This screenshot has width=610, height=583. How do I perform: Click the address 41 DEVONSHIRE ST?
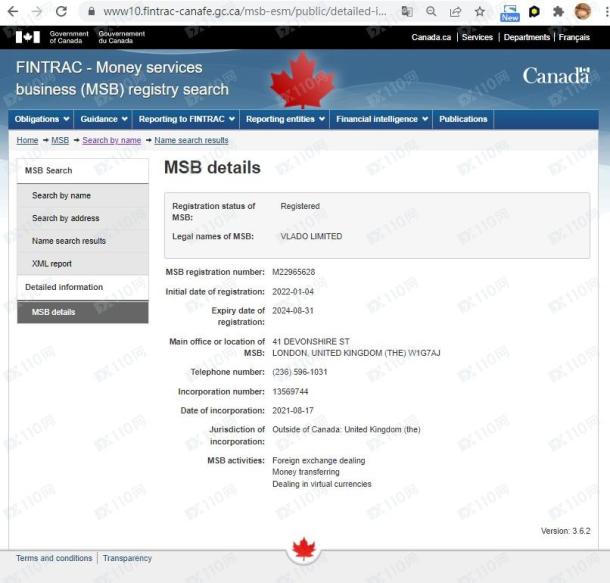(x=311, y=341)
